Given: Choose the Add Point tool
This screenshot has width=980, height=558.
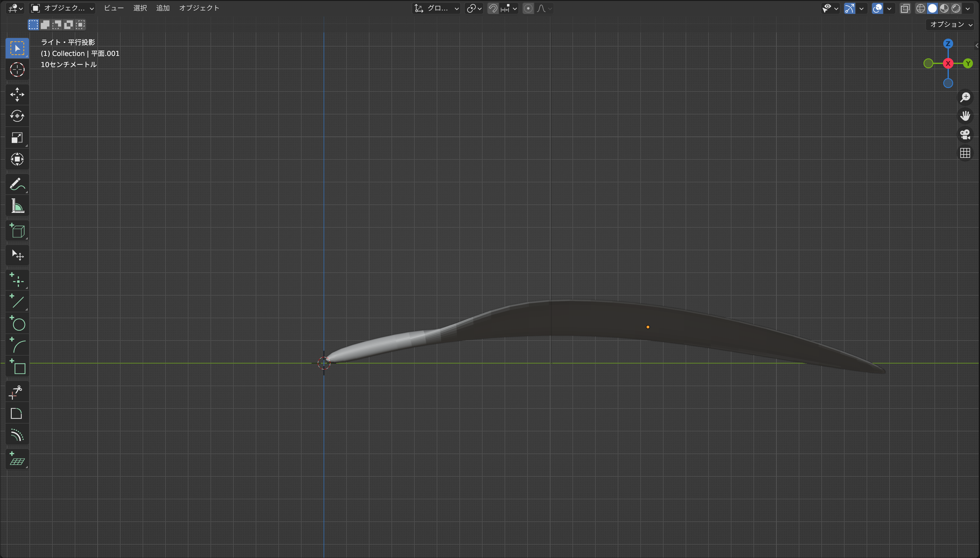Looking at the screenshot, I should click(17, 280).
